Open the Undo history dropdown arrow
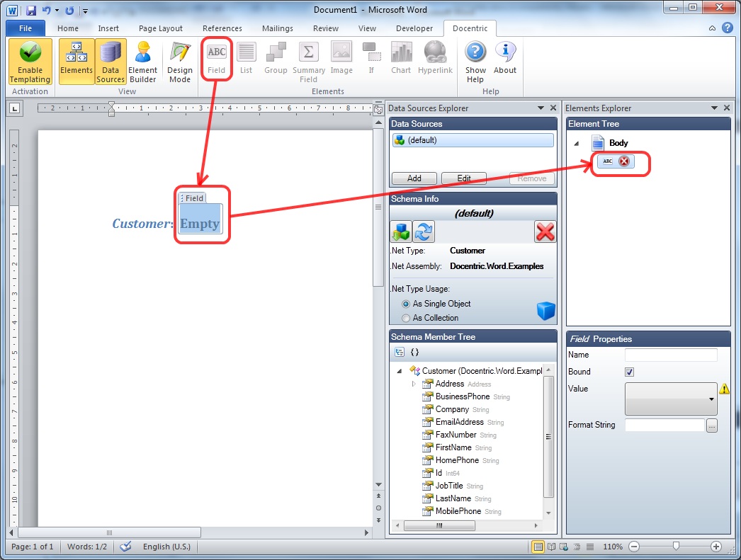Image resolution: width=741 pixels, height=560 pixels. click(57, 10)
